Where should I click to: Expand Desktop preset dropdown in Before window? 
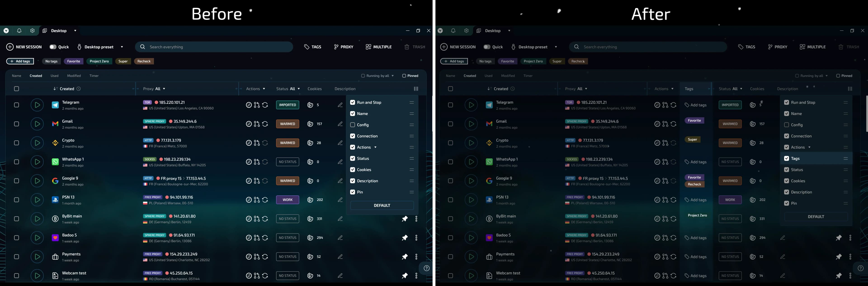pos(122,47)
